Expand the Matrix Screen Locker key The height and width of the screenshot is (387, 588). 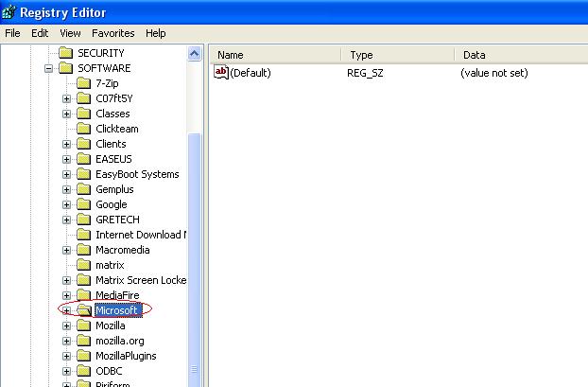pyautogui.click(x=67, y=280)
